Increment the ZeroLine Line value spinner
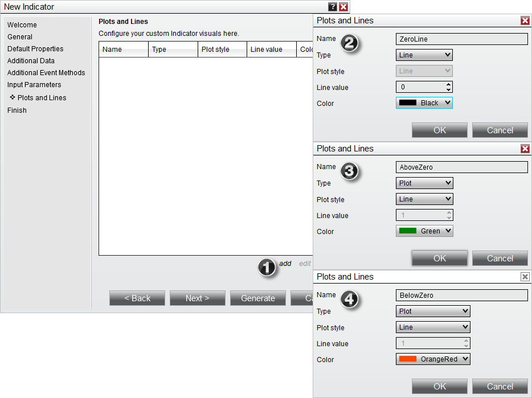532x398 pixels. (x=448, y=84)
